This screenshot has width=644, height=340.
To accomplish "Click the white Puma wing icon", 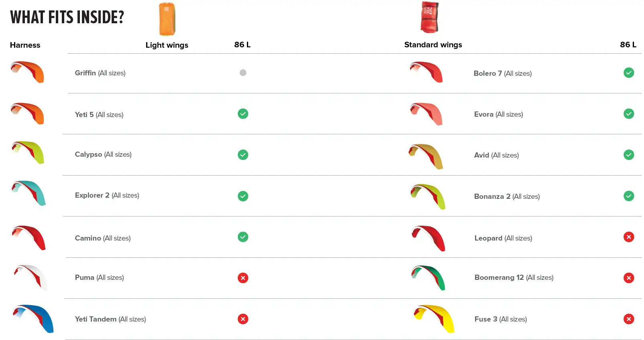I will (31, 277).
